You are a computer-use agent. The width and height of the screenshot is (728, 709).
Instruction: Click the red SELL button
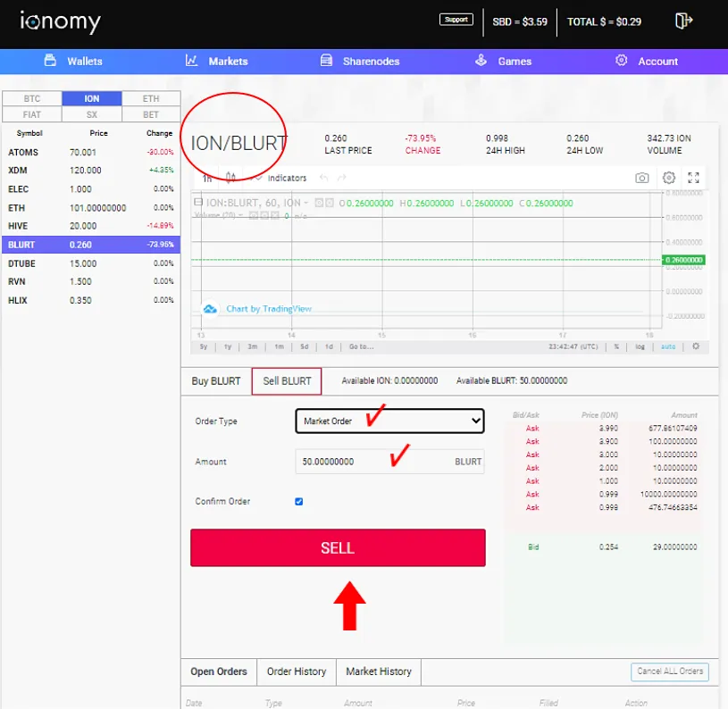338,547
